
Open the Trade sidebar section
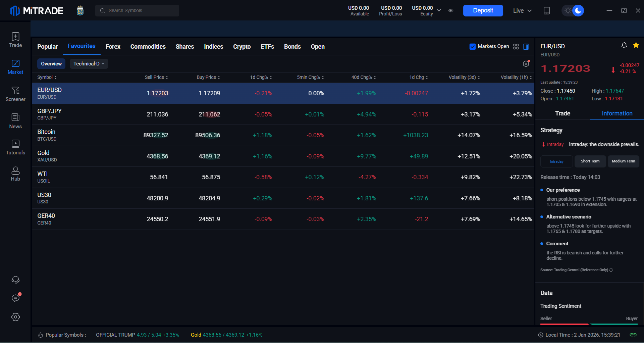[15, 40]
